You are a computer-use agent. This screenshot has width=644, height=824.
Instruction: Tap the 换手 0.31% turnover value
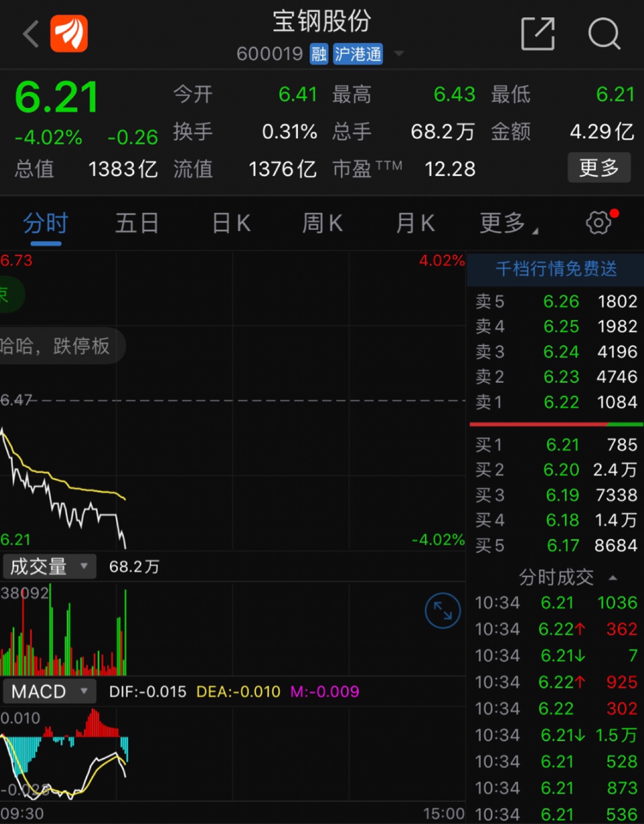click(245, 132)
